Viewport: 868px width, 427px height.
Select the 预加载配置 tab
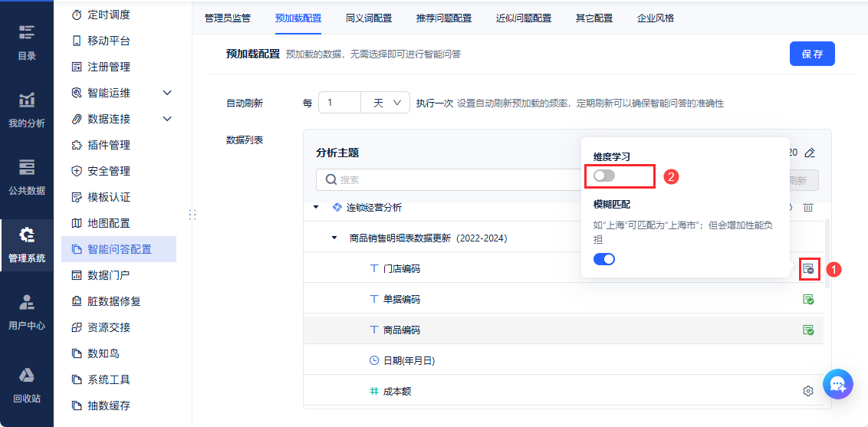(x=298, y=18)
